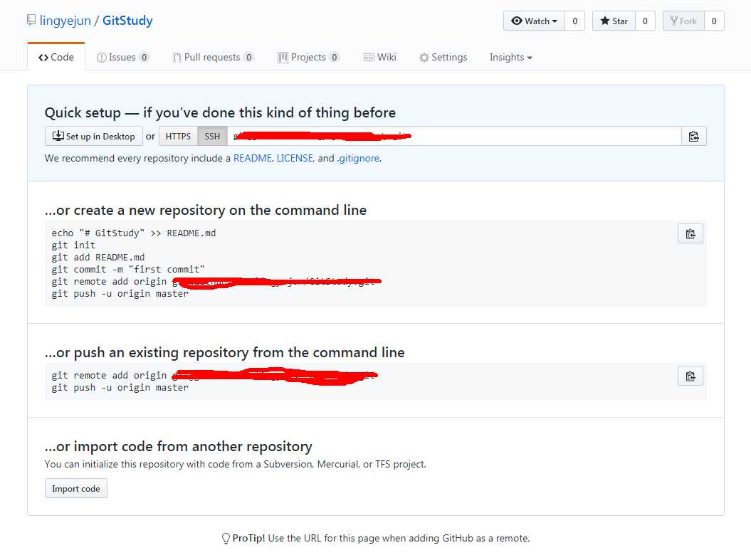Open the Watch dropdown button
Screen dimensions: 751x560
[534, 21]
